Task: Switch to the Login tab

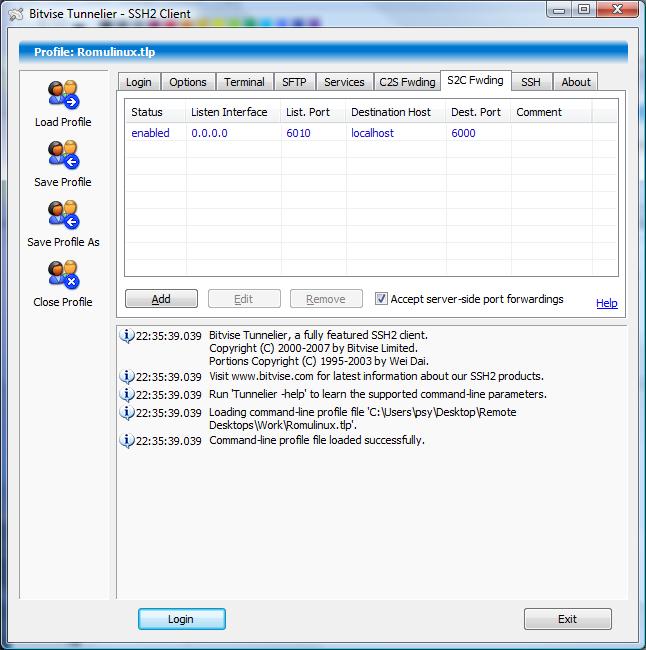Action: (x=138, y=82)
